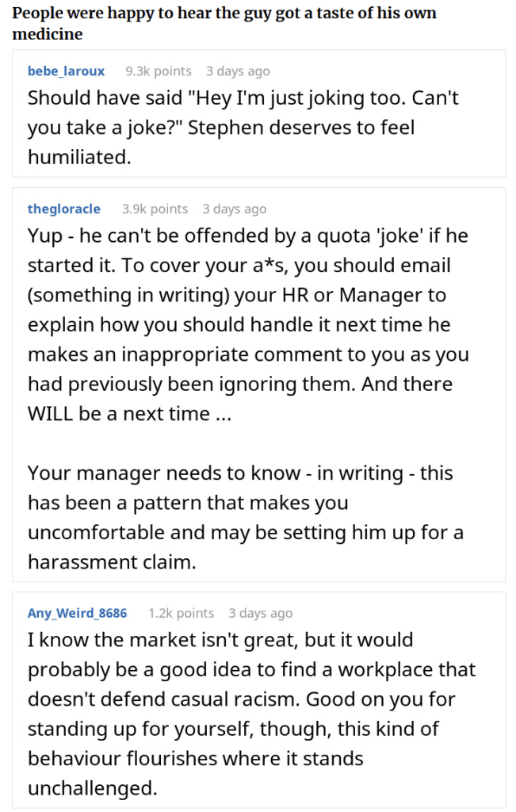Click the paragraph beginning 'Your manager needs to know'

(246, 517)
